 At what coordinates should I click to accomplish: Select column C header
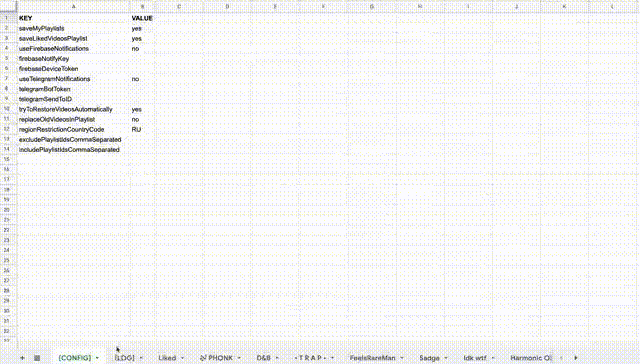point(179,7)
